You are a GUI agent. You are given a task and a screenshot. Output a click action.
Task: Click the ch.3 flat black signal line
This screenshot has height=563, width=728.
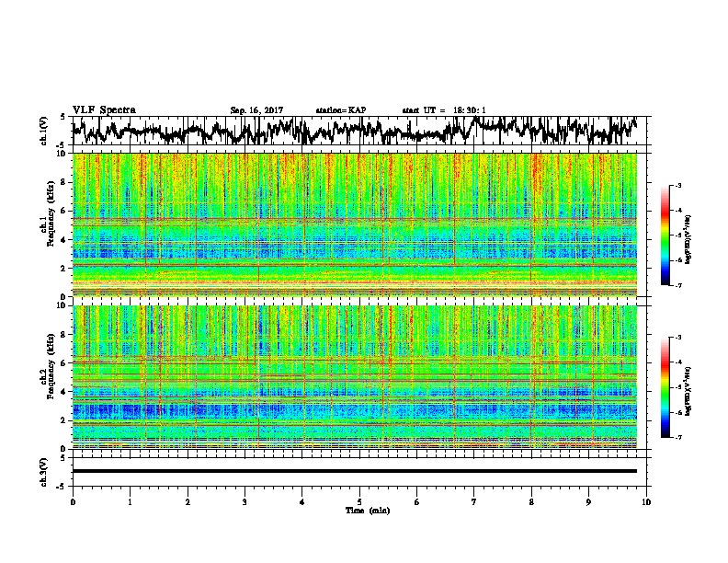pyautogui.click(x=354, y=471)
